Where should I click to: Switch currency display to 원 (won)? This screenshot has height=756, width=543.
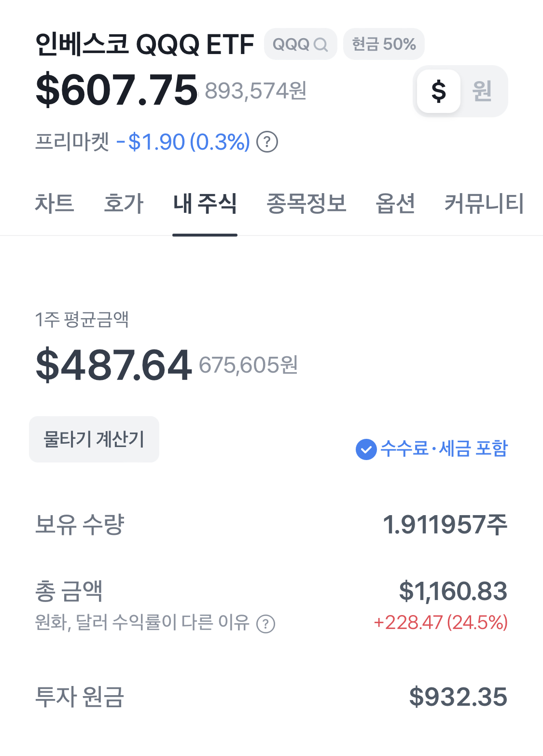(x=482, y=91)
